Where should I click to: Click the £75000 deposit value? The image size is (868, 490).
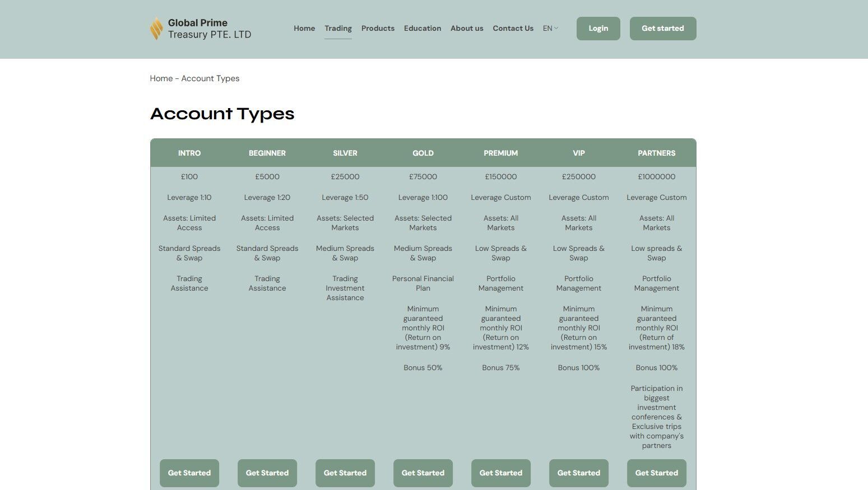coord(423,176)
